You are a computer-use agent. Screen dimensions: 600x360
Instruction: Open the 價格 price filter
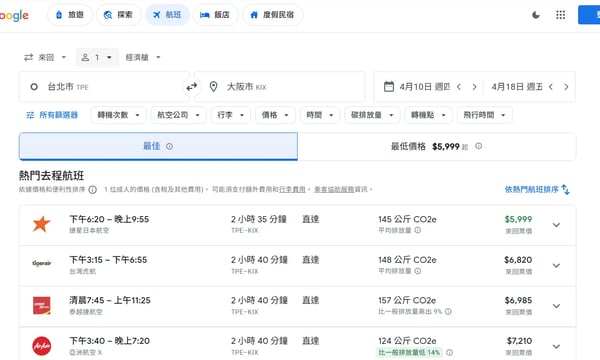275,115
